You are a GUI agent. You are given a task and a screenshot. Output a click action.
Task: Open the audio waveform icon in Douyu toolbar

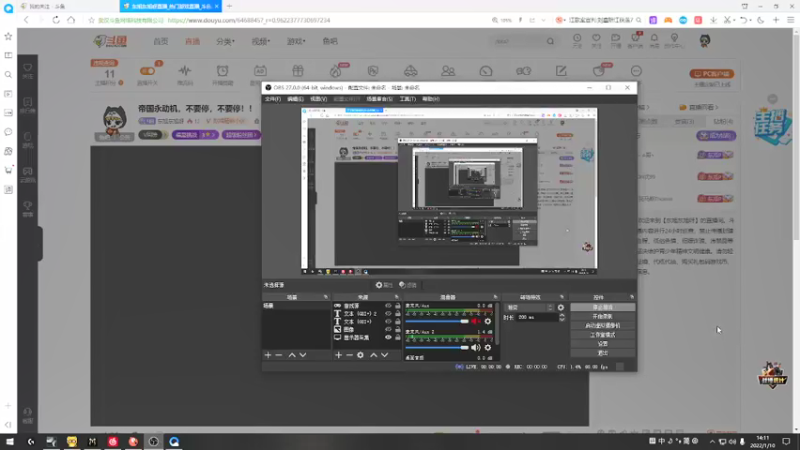185,71
